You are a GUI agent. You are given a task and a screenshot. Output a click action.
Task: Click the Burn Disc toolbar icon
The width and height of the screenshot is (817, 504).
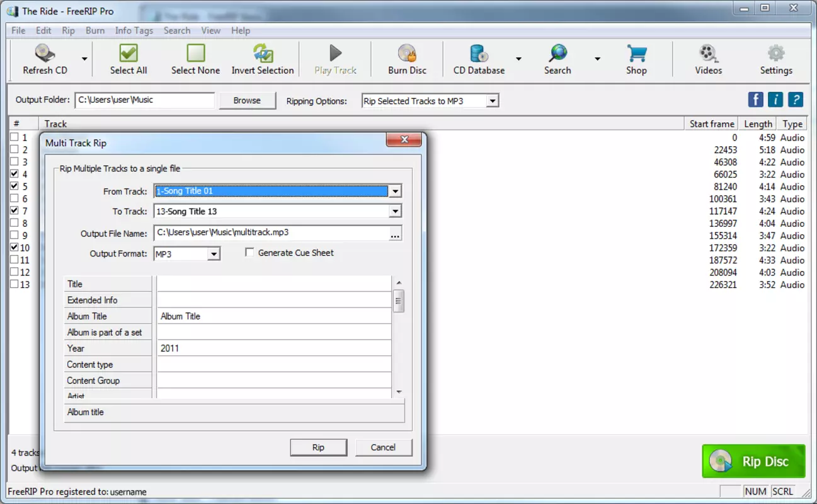tap(407, 54)
